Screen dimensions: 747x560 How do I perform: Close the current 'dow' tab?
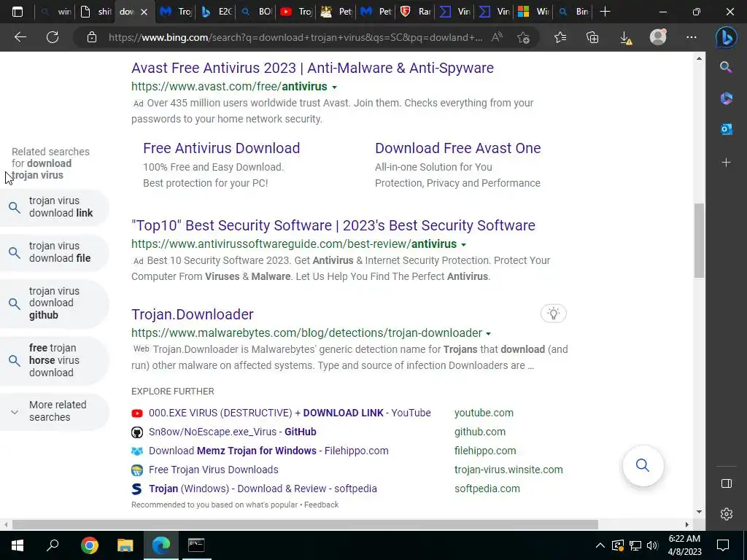(144, 12)
